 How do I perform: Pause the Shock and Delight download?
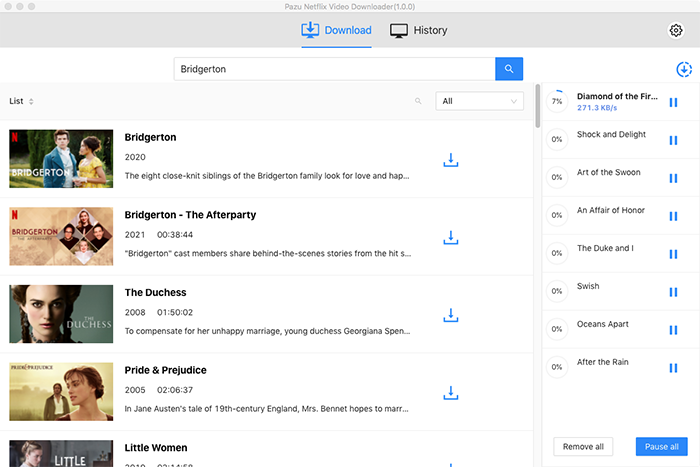pos(673,140)
